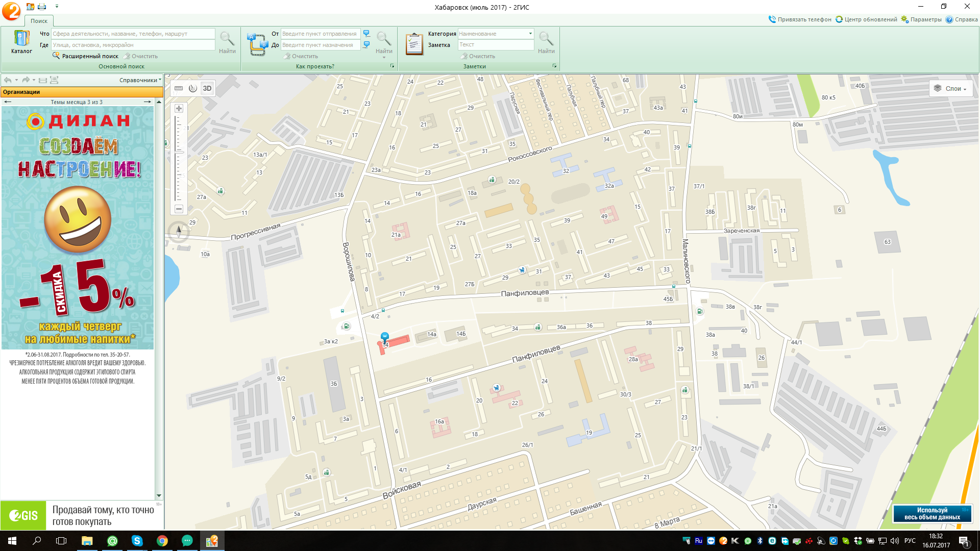Image resolution: width=980 pixels, height=551 pixels.
Task: Toggle the 3D map view
Action: [x=207, y=88]
